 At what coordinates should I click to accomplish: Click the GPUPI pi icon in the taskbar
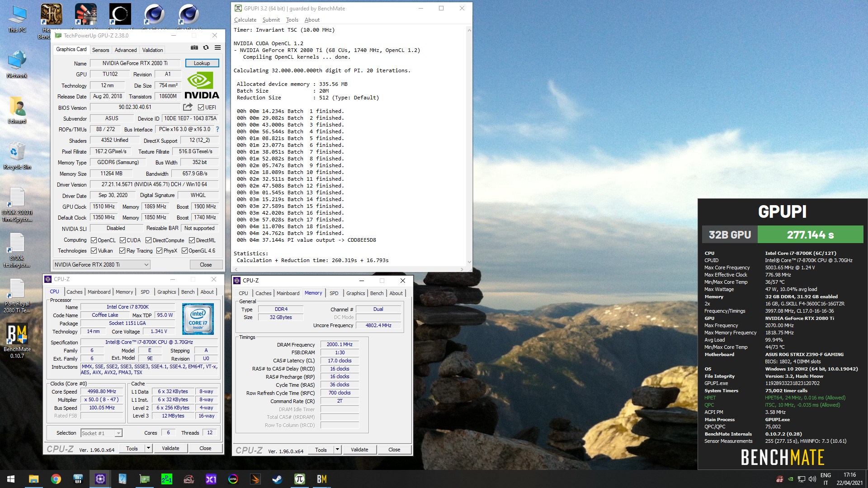pos(300,479)
